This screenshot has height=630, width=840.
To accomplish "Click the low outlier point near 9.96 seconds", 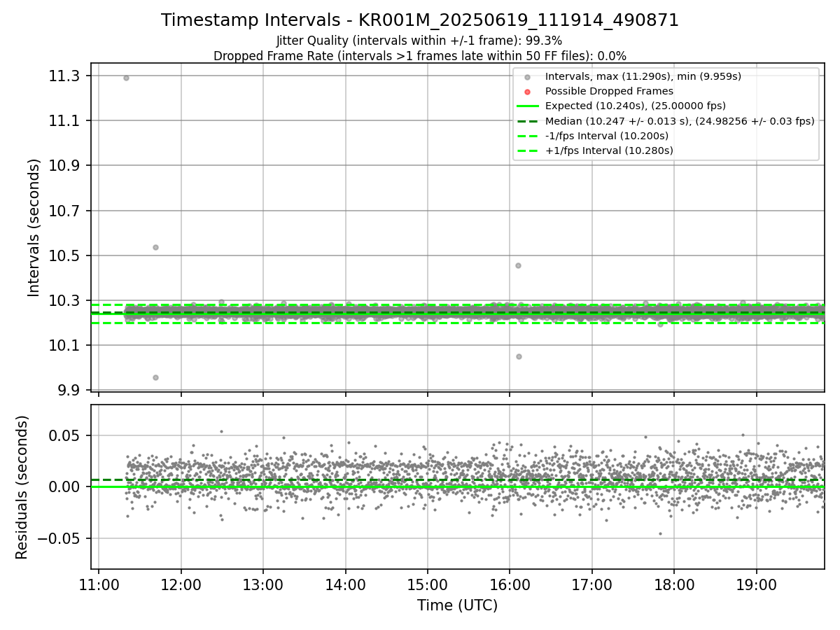I will (155, 377).
